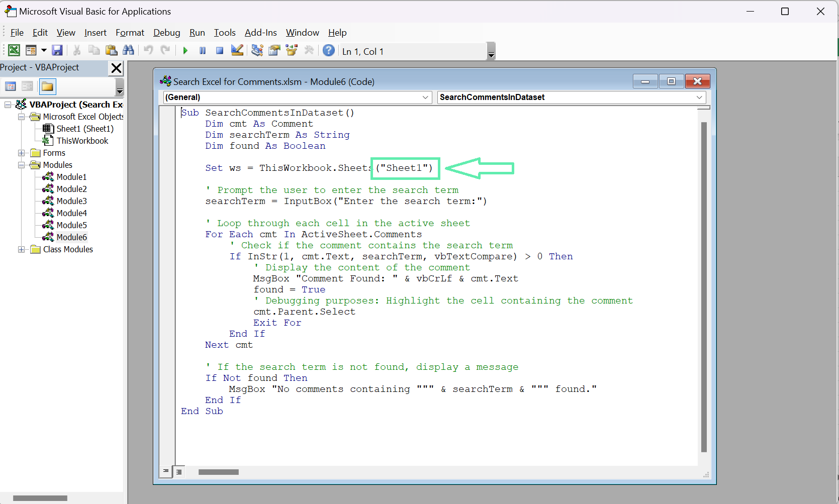Click the code window vertical scrollbar

(704, 286)
